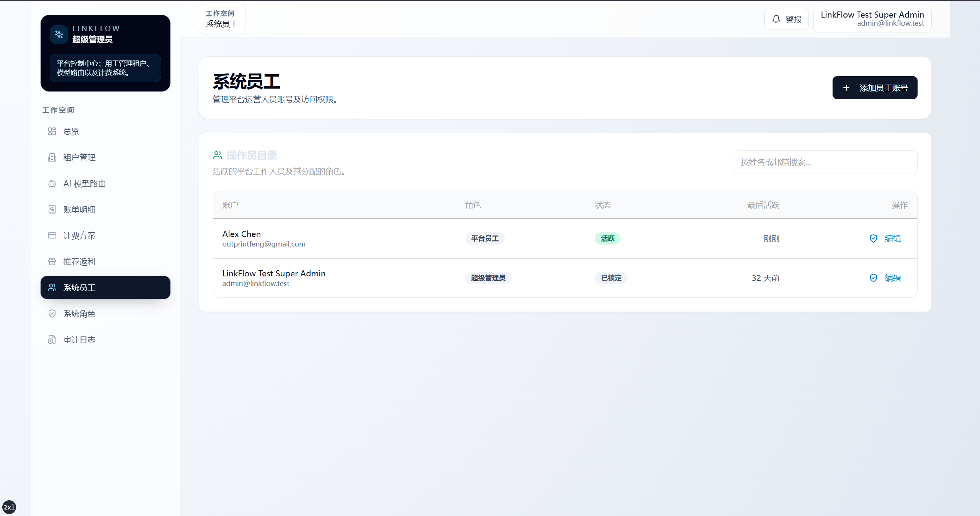Focus the 按姓名或邮箱搜索 search field
980x516 pixels.
point(825,162)
